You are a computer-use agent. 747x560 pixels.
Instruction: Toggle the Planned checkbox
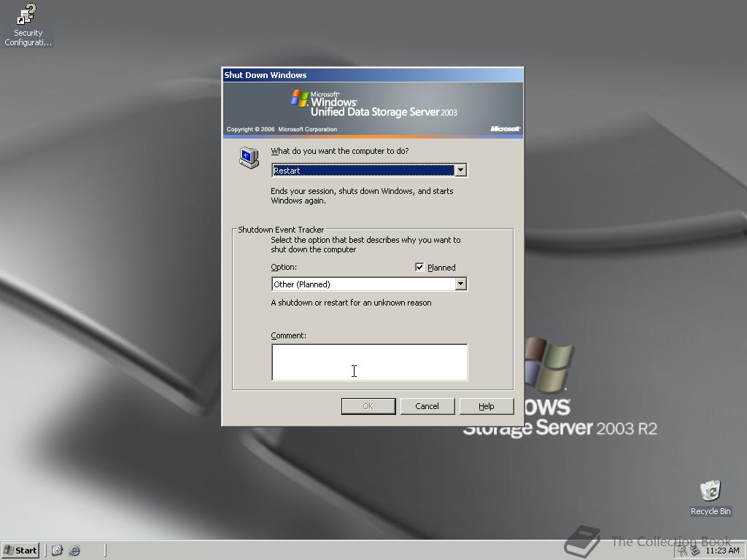click(x=419, y=267)
